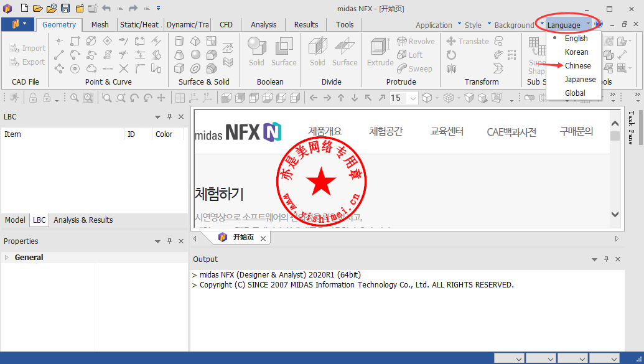
Task: Switch to the Mesh ribbon tab
Action: click(100, 25)
